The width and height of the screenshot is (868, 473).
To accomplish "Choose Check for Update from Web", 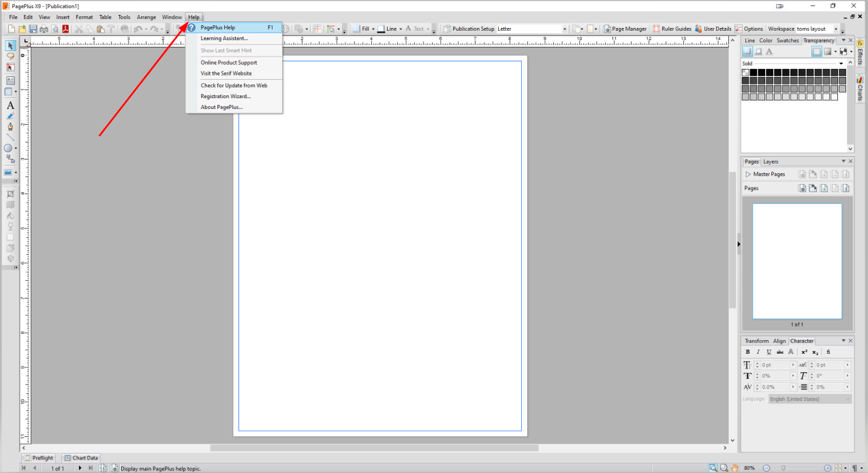I will pos(234,85).
